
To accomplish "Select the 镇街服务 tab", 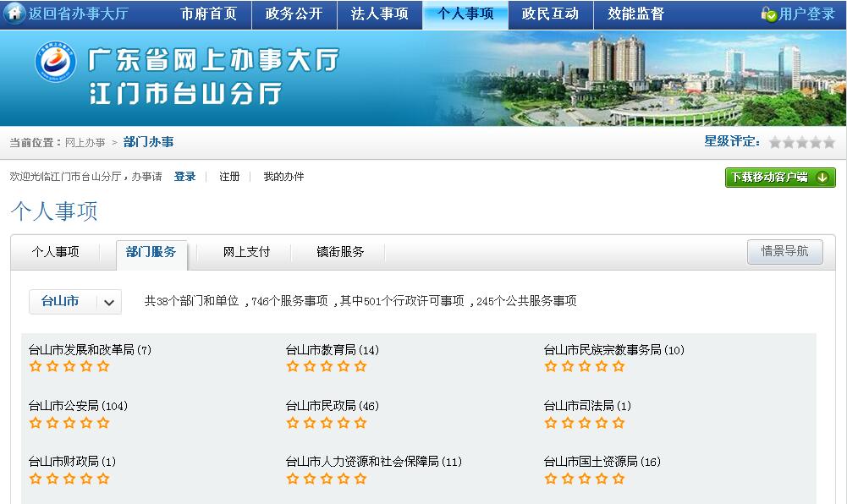I will click(340, 252).
